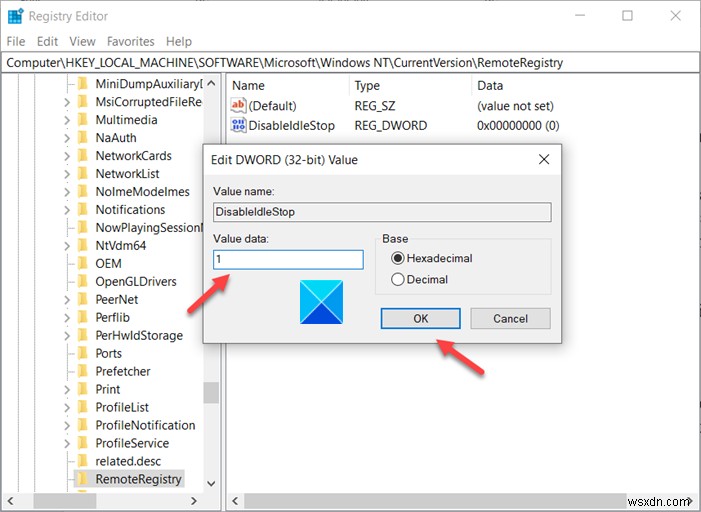Open the Help menu
Viewport: 701px width, 512px height.
[x=179, y=42]
